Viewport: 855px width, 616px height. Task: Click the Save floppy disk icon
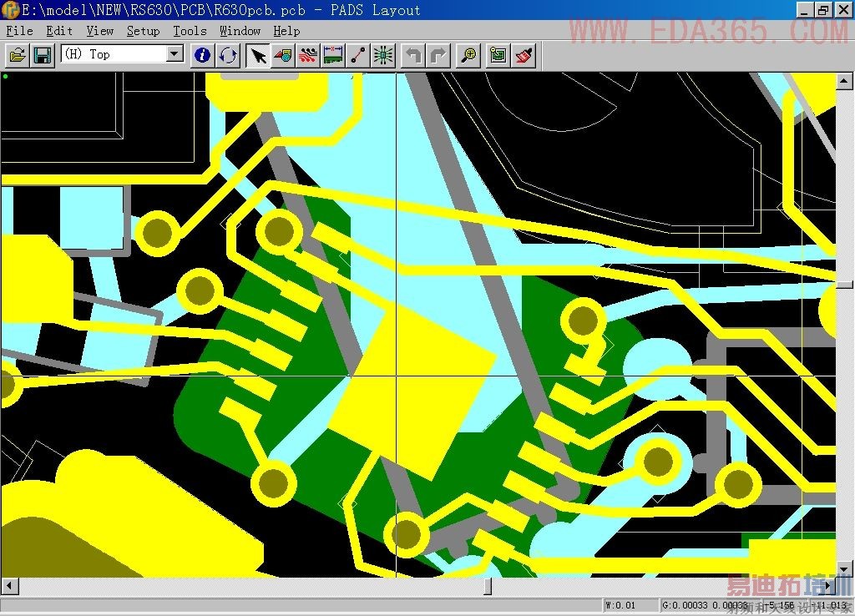(x=42, y=55)
